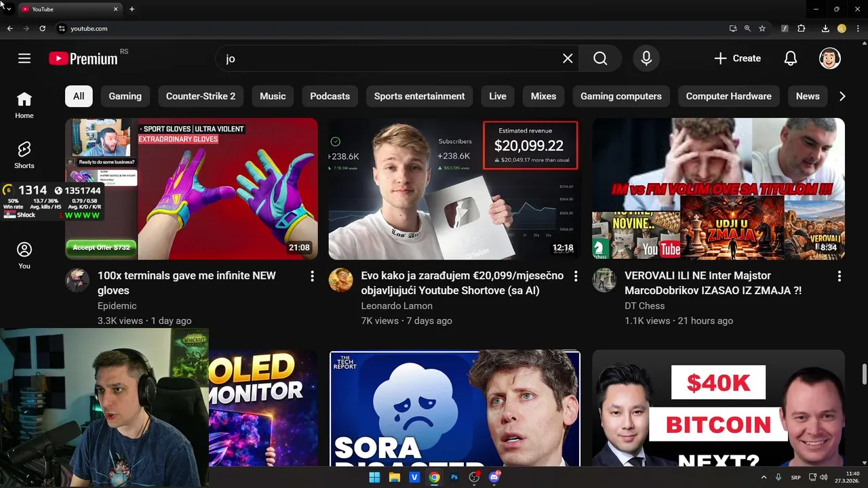Open Epidemic channel name link

117,306
